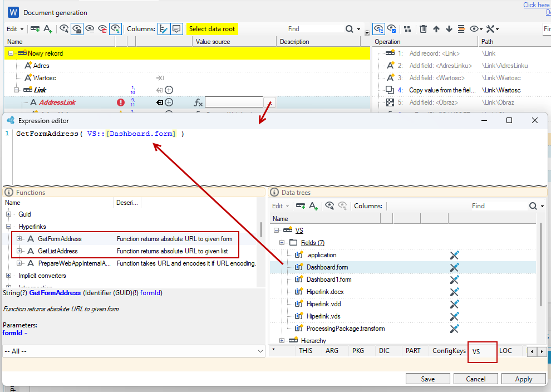Switch to the LOC data tree tab
551x392 pixels.
click(505, 351)
